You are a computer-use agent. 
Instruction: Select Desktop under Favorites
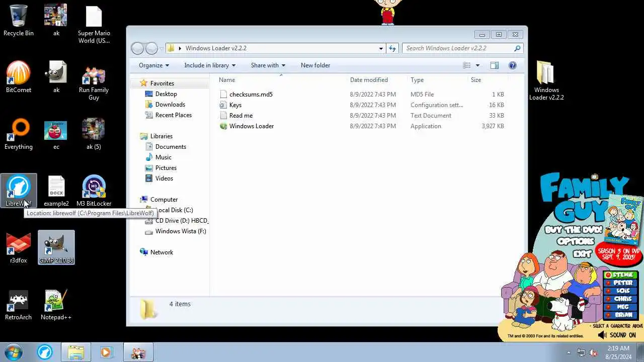[x=166, y=94]
